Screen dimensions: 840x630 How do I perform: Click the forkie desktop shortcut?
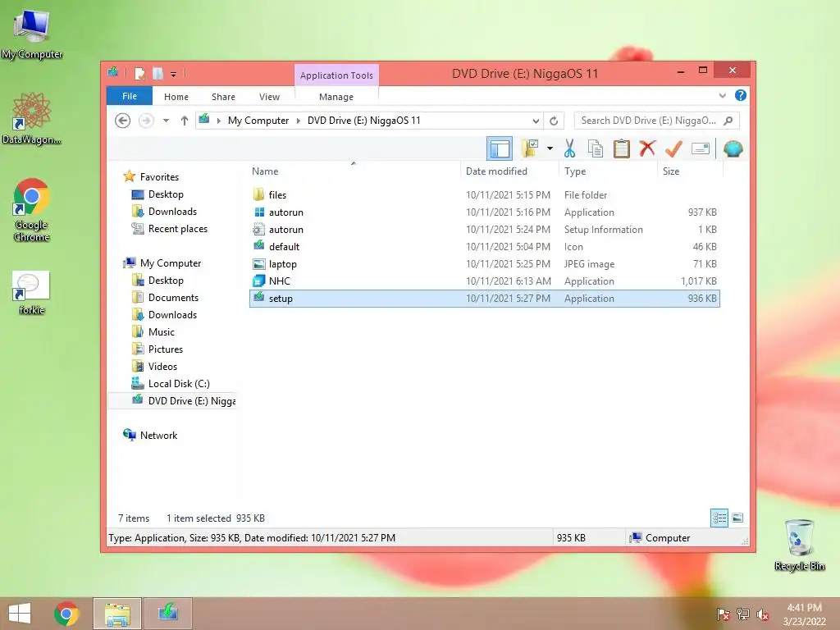pos(32,293)
